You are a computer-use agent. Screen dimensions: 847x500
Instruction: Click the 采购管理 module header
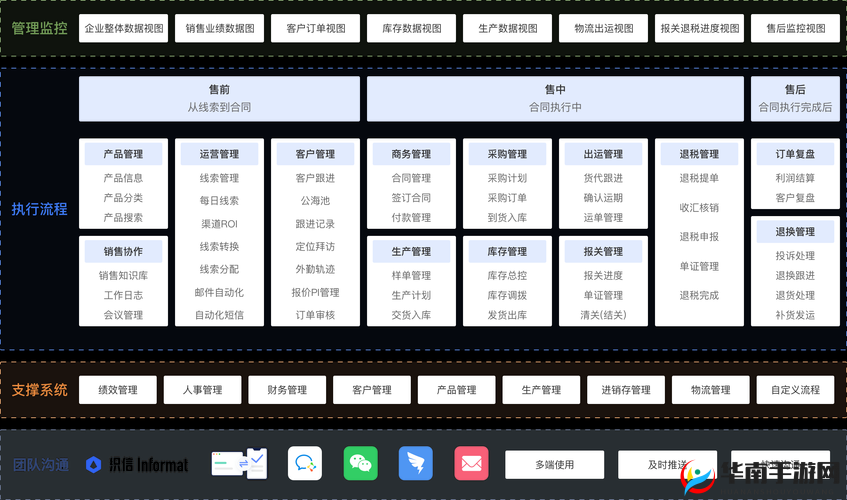507,154
